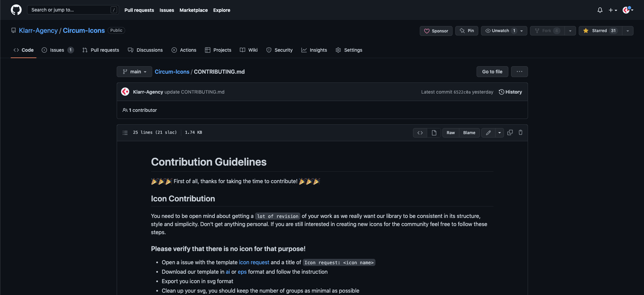This screenshot has height=295, width=644.
Task: View commit History for this file
Action: [510, 92]
